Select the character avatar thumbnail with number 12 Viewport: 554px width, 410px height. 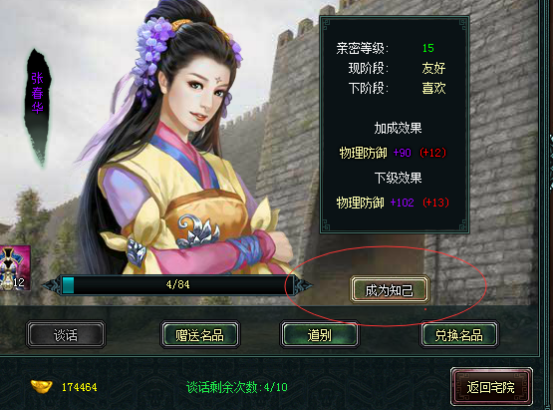[14, 268]
